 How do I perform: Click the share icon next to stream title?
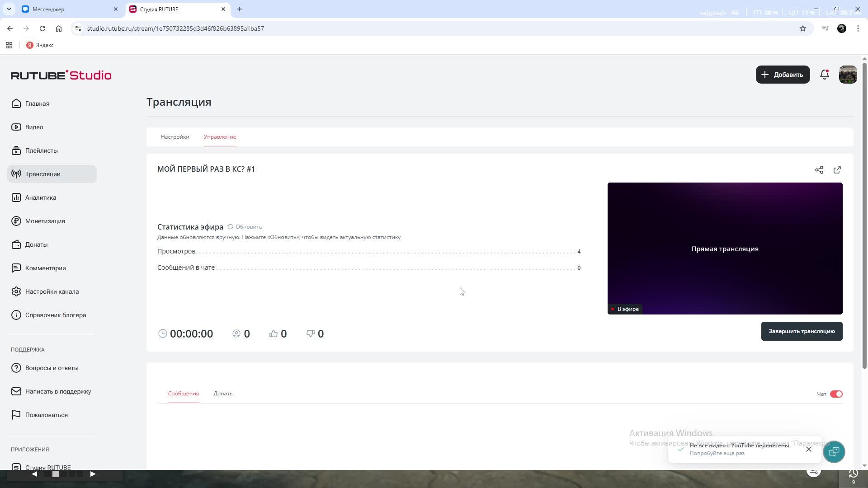[x=819, y=170]
